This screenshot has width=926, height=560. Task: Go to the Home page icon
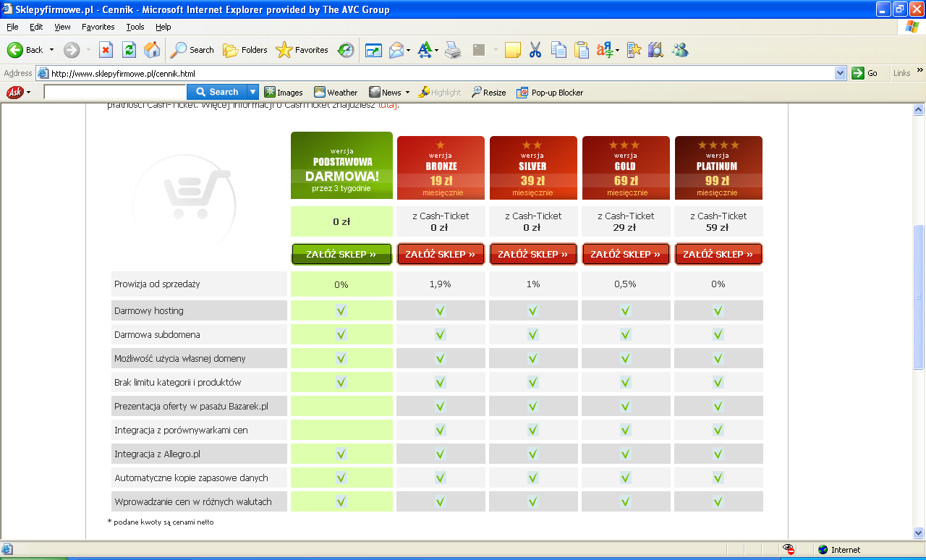152,50
